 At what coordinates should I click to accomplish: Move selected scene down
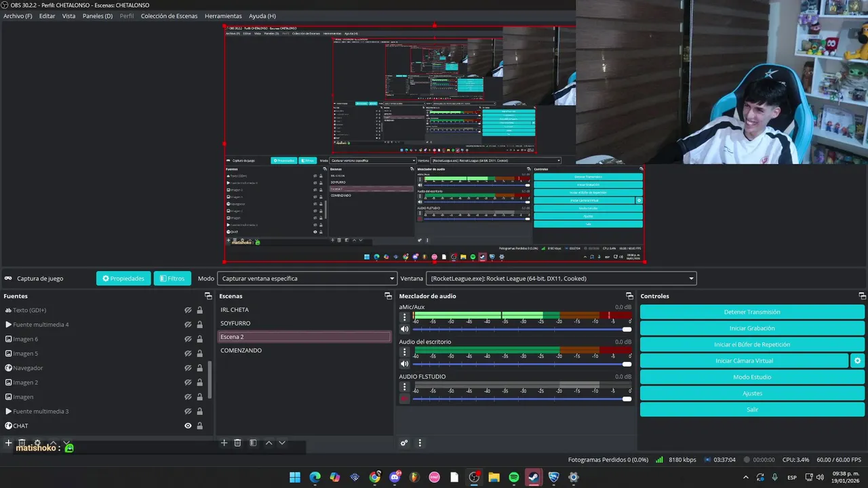[282, 443]
